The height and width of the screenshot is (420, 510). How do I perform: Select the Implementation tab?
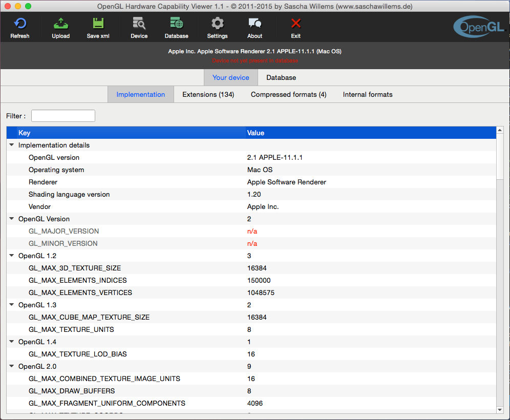140,94
